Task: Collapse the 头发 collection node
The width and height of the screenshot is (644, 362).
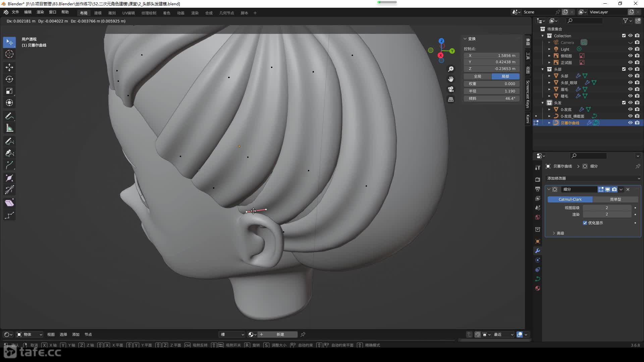Action: (543, 103)
